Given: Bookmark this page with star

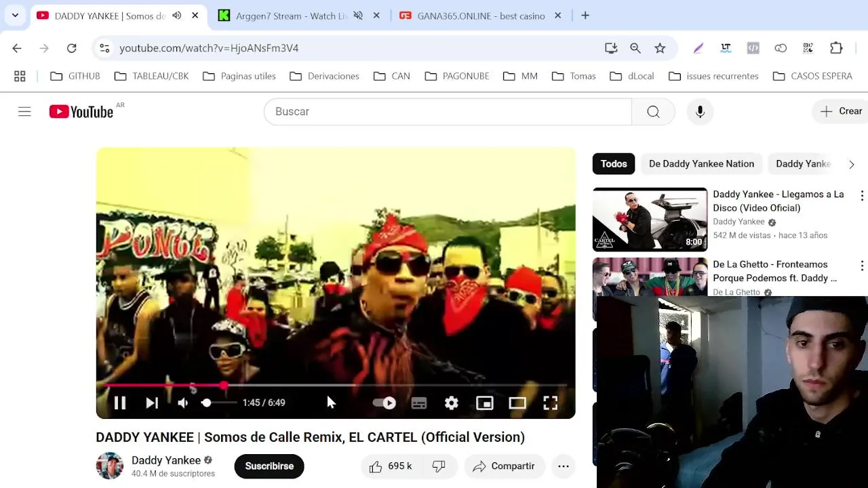Looking at the screenshot, I should point(660,48).
